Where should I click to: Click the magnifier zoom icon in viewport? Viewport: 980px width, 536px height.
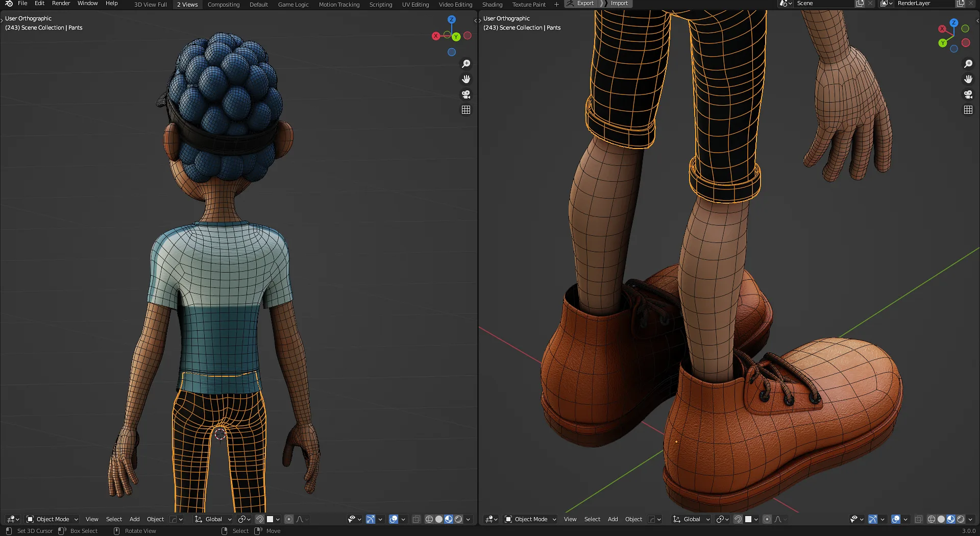point(465,63)
